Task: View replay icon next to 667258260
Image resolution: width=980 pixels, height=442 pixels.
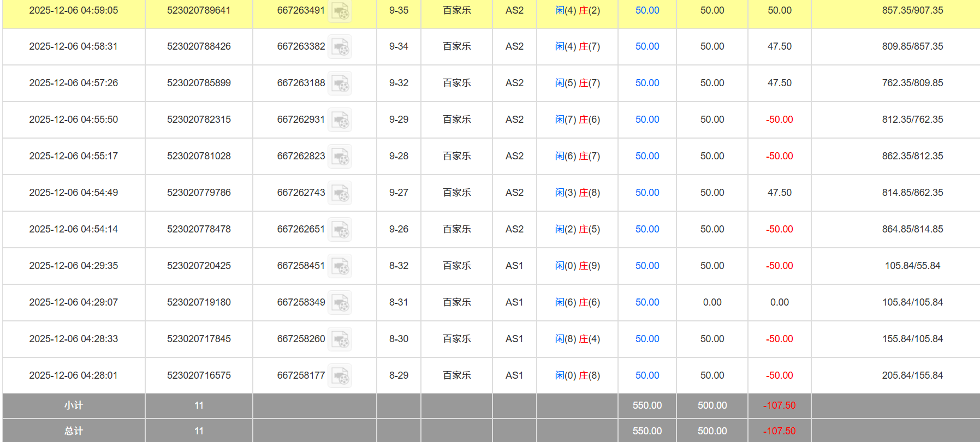Action: [x=340, y=339]
